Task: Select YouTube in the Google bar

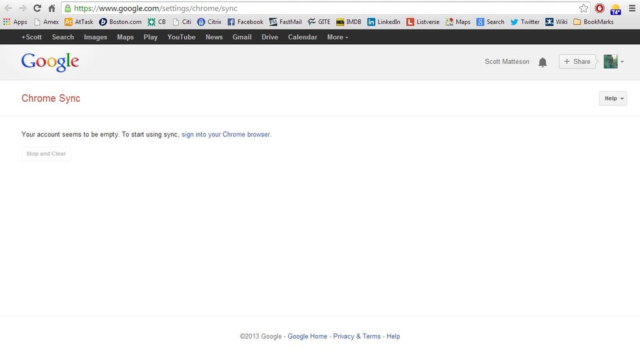Action: [181, 37]
